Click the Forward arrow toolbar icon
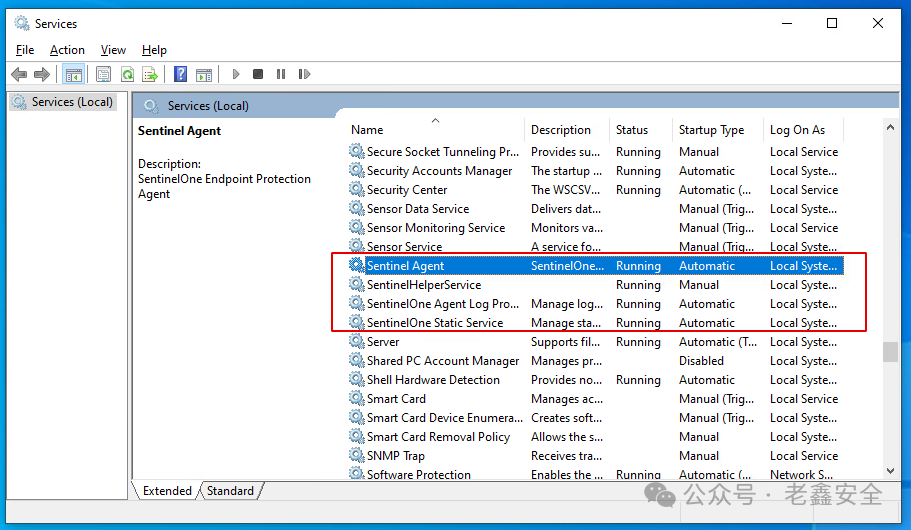This screenshot has width=911, height=530. pyautogui.click(x=42, y=74)
